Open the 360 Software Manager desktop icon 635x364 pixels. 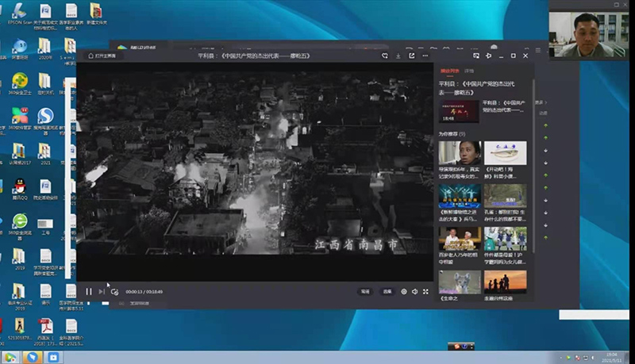pyautogui.click(x=19, y=118)
